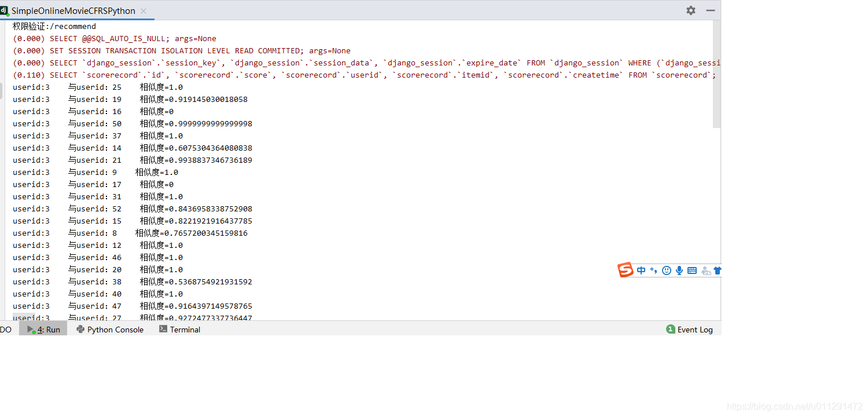
Task: Click the userid: 46 similarity row
Action: [x=98, y=257]
